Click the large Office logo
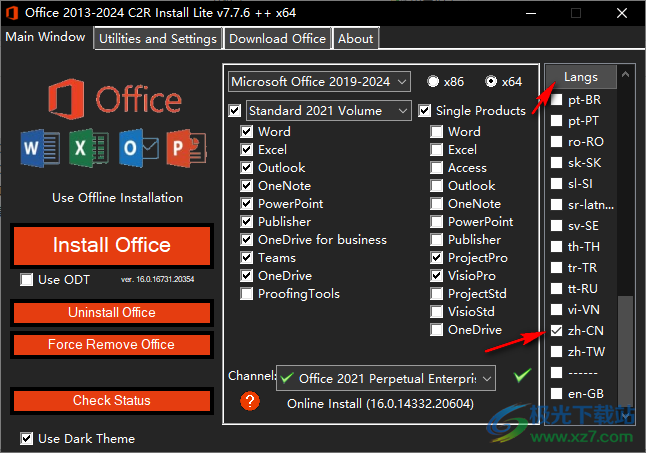 pyautogui.click(x=115, y=99)
